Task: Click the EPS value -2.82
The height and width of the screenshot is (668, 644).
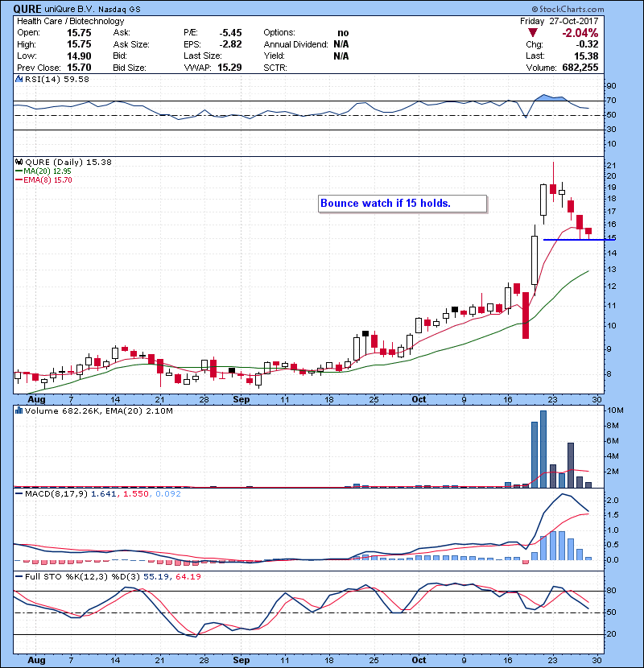Action: tap(230, 44)
